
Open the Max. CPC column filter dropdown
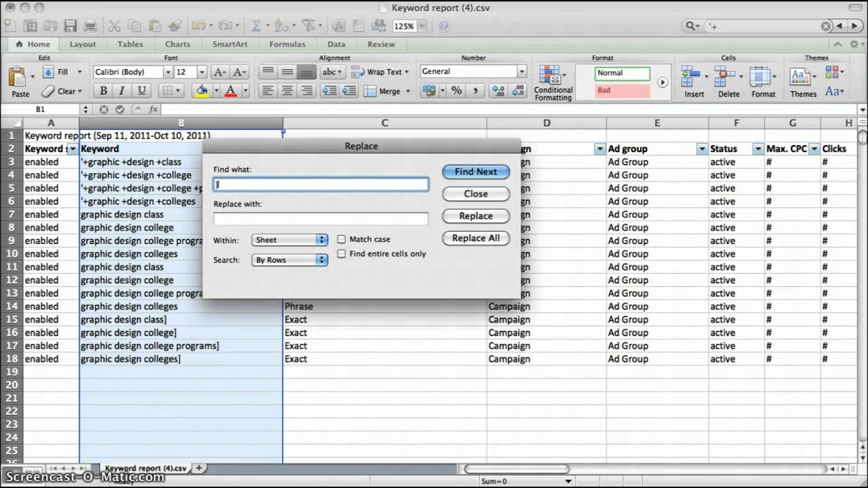point(814,148)
